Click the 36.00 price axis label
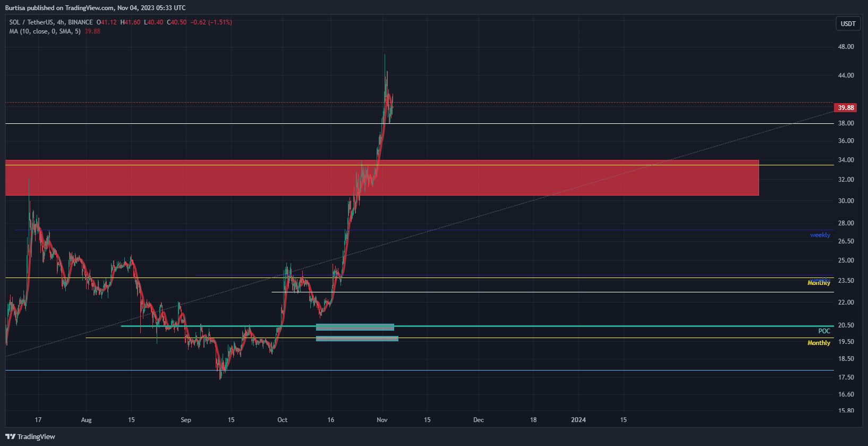The image size is (868, 446). pos(846,141)
